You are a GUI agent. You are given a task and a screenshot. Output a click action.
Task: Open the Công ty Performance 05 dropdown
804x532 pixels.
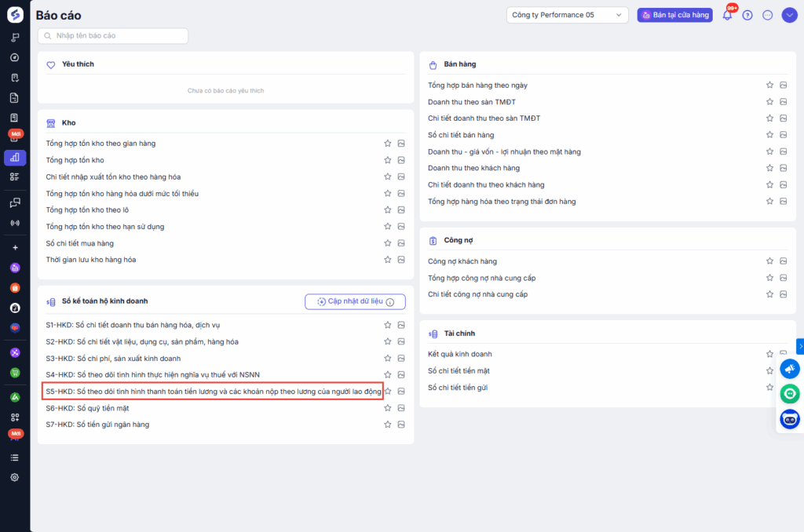568,15
